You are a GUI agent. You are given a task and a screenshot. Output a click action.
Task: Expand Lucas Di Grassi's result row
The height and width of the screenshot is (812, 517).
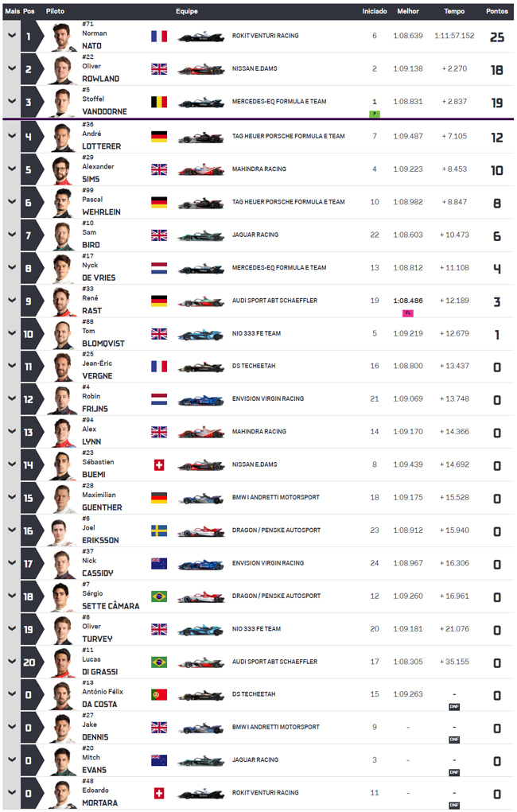[x=11, y=662]
